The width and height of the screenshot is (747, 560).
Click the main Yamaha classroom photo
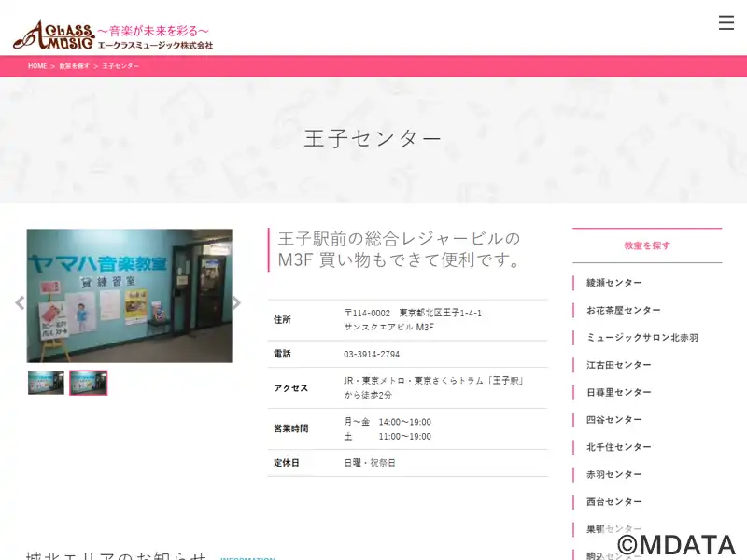[129, 295]
